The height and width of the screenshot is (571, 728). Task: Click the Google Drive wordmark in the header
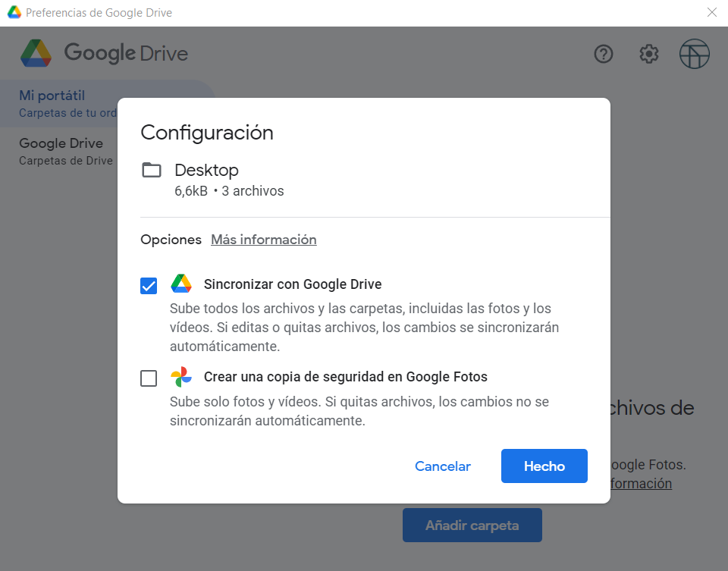pos(126,53)
